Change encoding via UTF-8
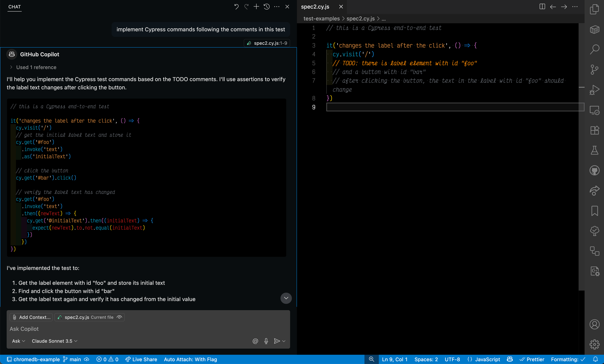The image size is (604, 364). tap(452, 359)
